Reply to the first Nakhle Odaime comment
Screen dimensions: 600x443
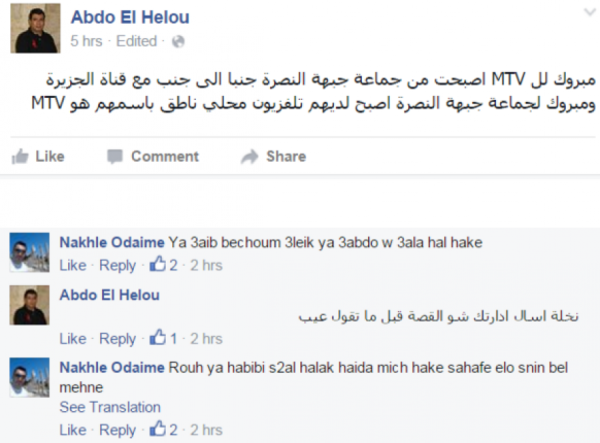117,265
